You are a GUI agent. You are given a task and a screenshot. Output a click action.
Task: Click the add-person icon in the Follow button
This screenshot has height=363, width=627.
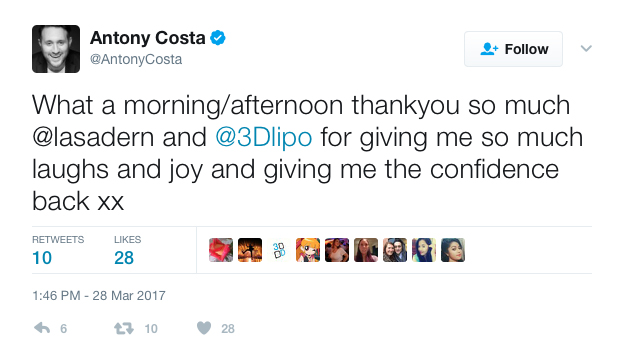(x=489, y=49)
